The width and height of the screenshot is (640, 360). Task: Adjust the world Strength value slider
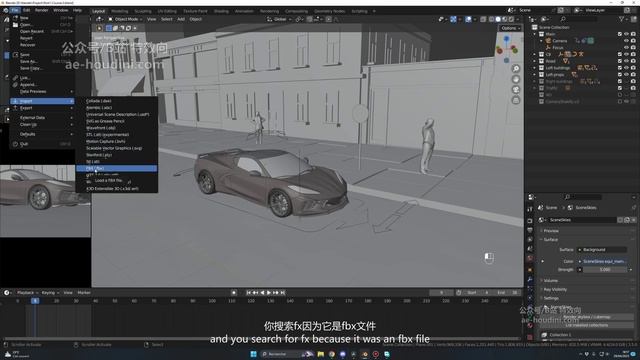[x=605, y=270]
